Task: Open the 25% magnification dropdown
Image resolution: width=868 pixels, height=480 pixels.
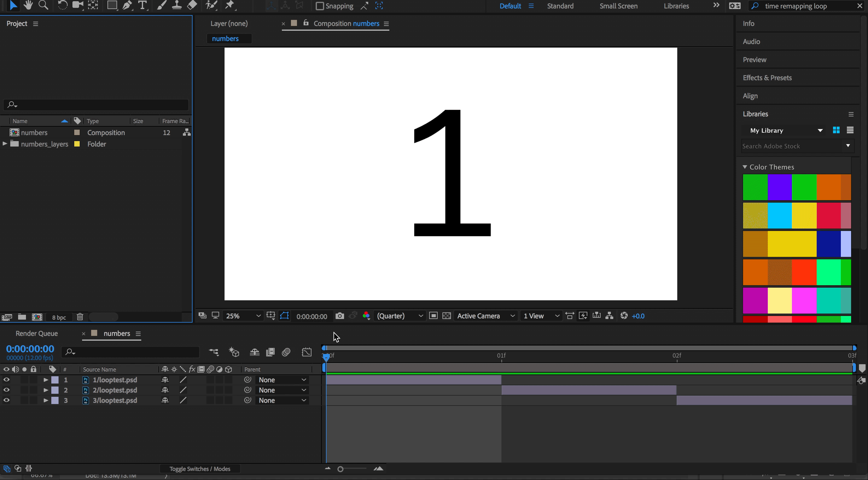Action: coord(243,316)
